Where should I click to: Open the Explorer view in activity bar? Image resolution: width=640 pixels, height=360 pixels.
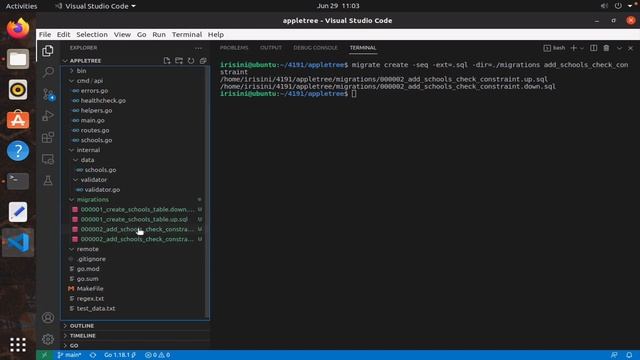[x=48, y=51]
